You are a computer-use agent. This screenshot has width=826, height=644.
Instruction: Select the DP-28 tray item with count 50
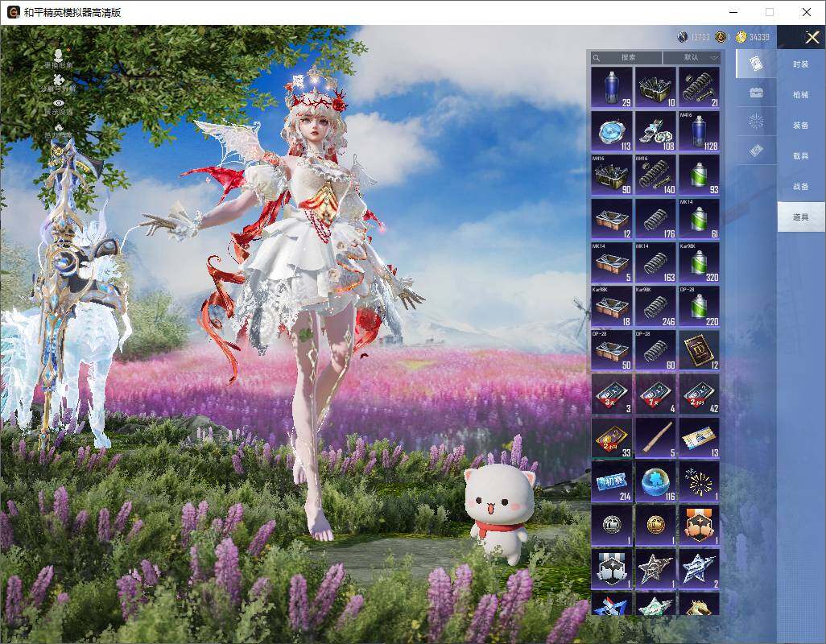(x=612, y=350)
